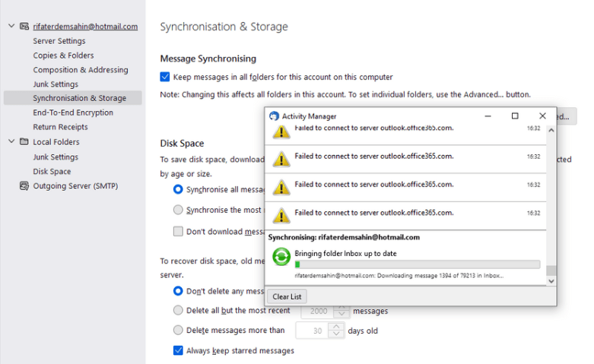Click the green sync icon for Inbox
The width and height of the screenshot is (594, 364).
(281, 257)
